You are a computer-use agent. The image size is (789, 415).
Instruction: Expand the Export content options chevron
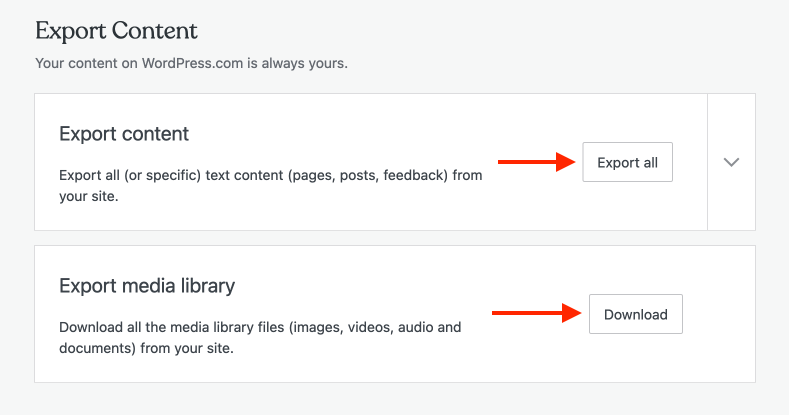731,162
